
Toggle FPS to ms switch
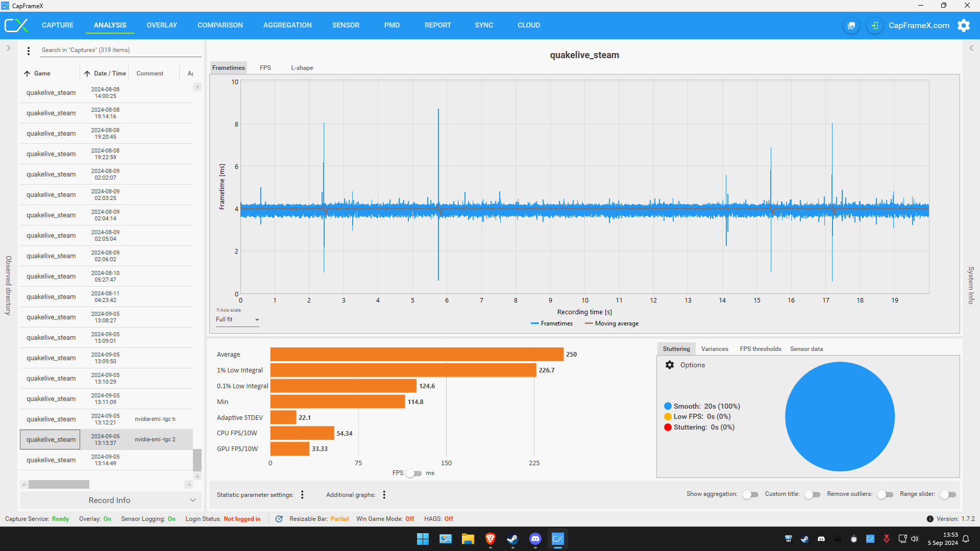[x=414, y=473]
